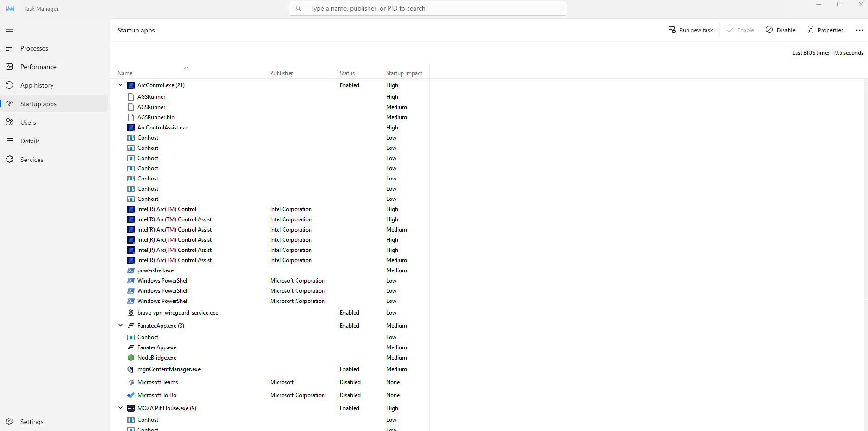The width and height of the screenshot is (868, 431).
Task: Click inside the search input field
Action: click(427, 8)
